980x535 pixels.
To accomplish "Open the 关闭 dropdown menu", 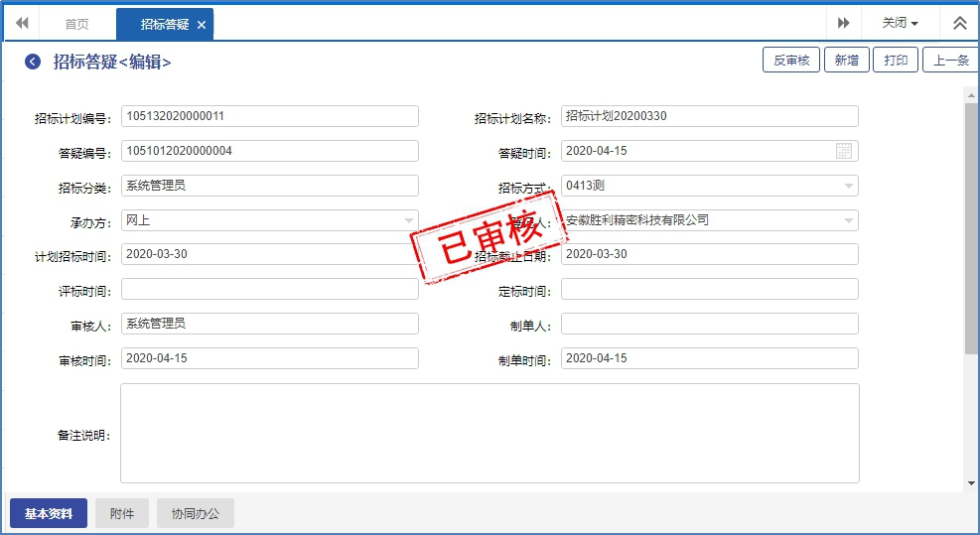I will (x=900, y=23).
